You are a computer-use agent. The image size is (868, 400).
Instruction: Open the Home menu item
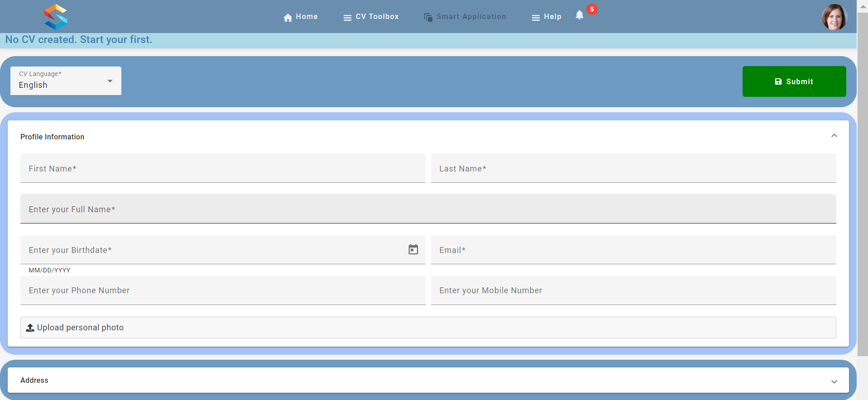pyautogui.click(x=301, y=17)
